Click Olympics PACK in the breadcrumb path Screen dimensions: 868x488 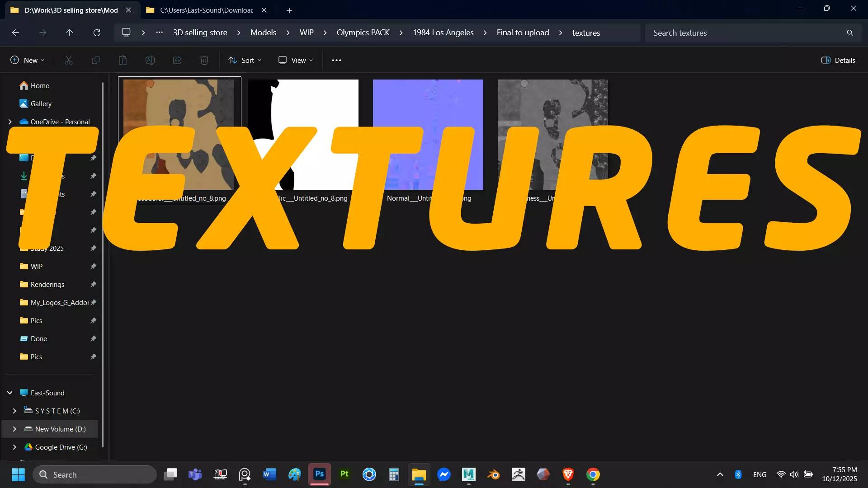point(363,33)
